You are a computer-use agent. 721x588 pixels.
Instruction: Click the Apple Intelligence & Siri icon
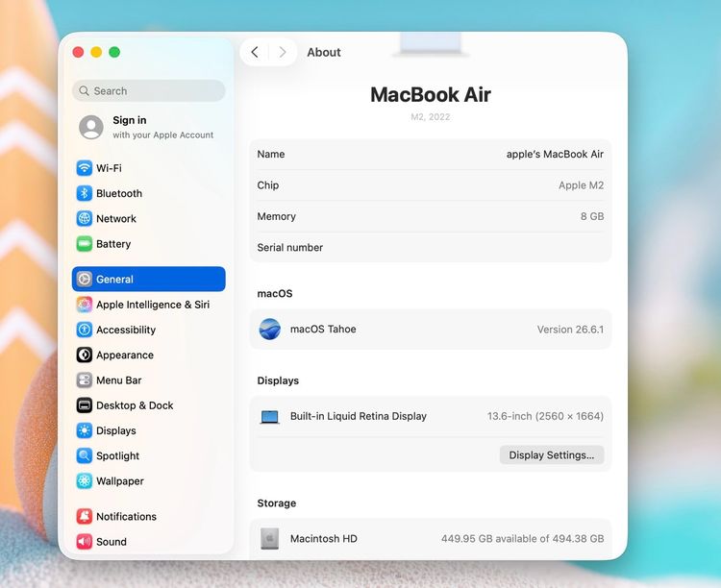(85, 305)
